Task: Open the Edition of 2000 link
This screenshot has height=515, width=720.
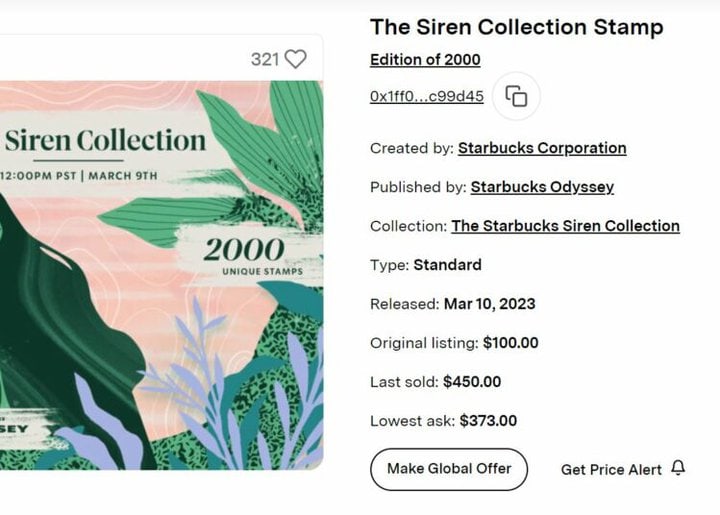Action: (x=425, y=59)
